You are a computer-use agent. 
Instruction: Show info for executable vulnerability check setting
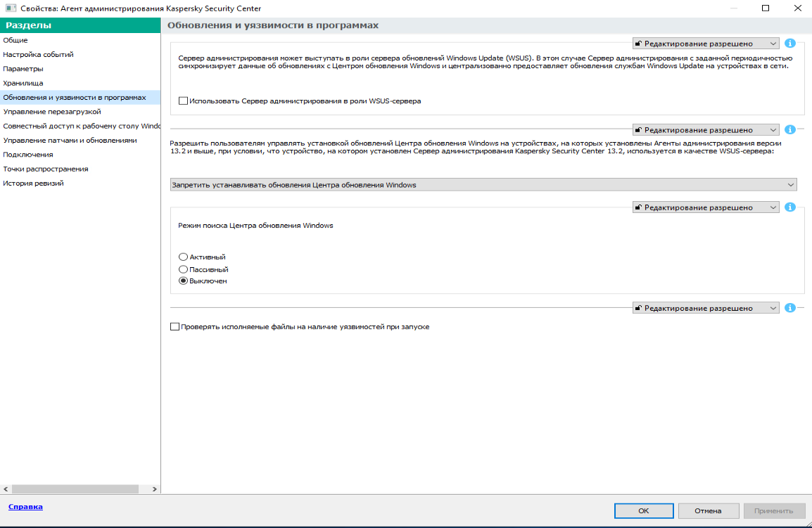coord(789,308)
